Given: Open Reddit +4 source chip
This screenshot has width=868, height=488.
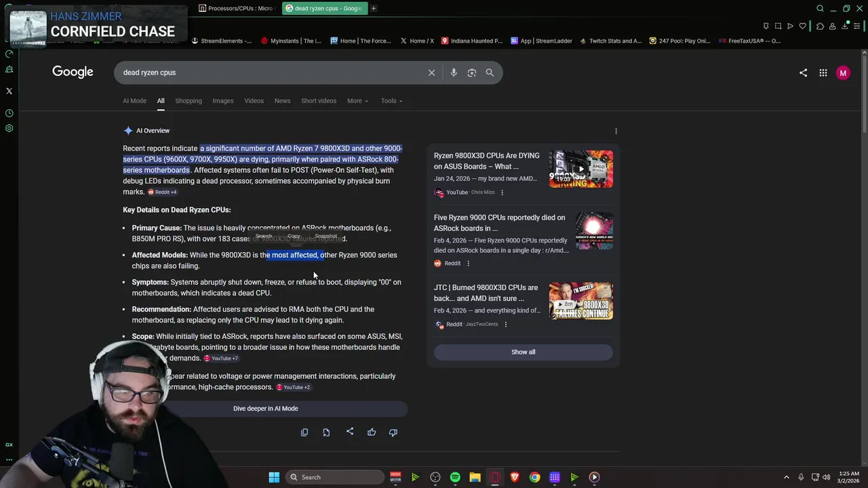Looking at the screenshot, I should (162, 192).
